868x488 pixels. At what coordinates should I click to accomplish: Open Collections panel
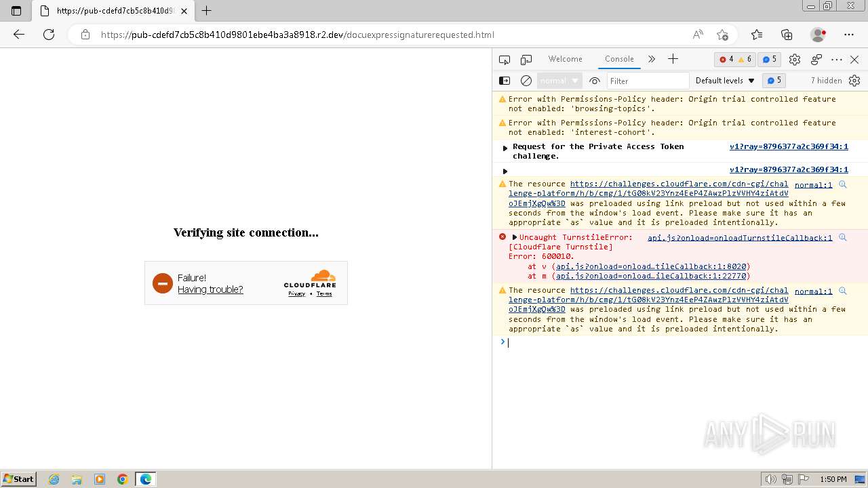tap(787, 35)
